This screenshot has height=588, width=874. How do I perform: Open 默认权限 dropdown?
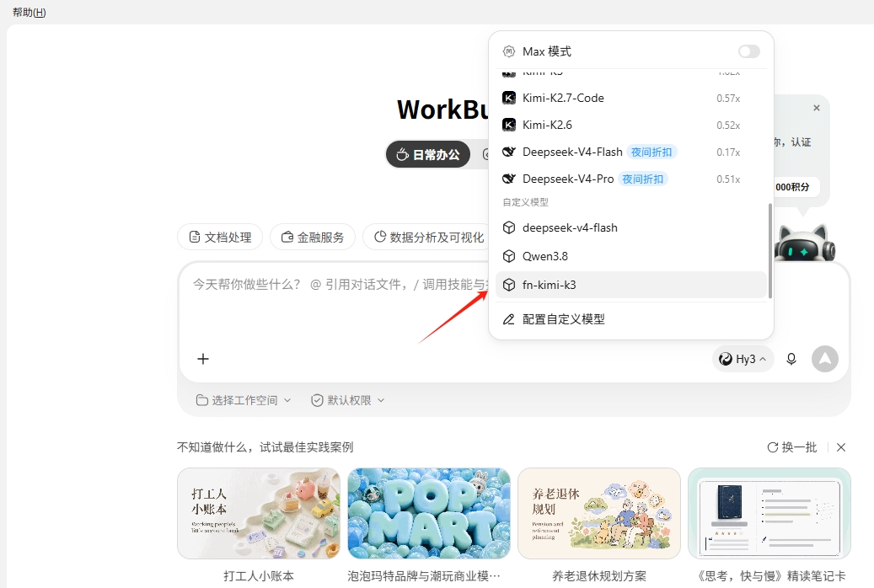348,400
